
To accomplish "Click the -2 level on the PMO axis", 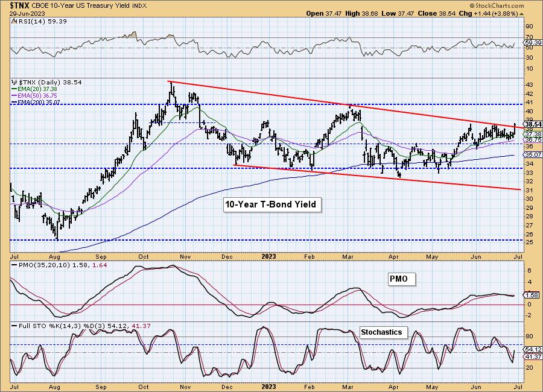I will point(529,315).
